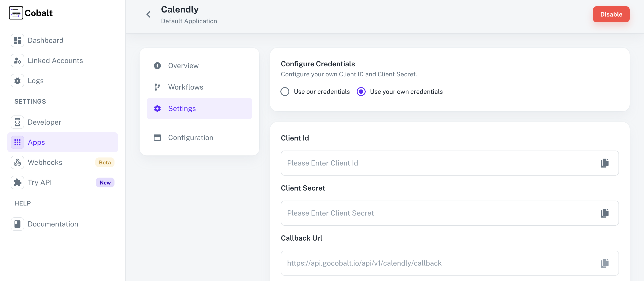Open Logs using the bug icon
This screenshot has height=281, width=644.
17,80
